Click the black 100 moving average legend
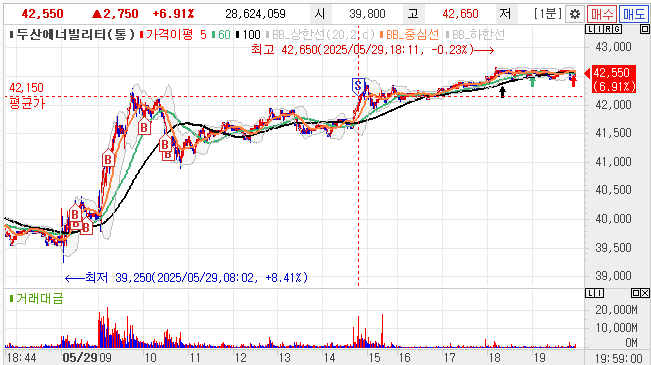This screenshot has height=365, width=651. point(248,34)
